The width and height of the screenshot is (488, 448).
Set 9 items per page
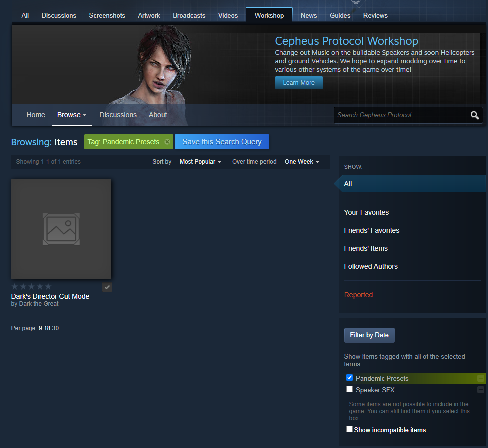coord(40,328)
